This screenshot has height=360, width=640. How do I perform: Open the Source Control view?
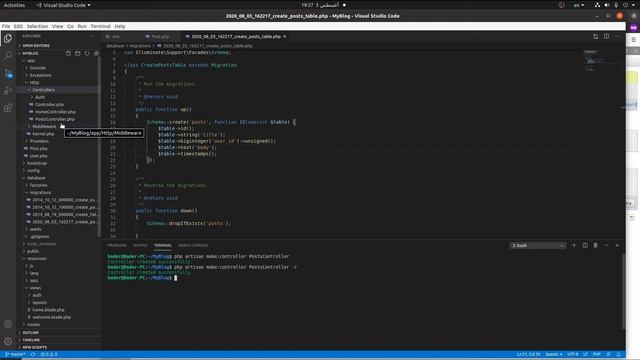tap(8, 73)
